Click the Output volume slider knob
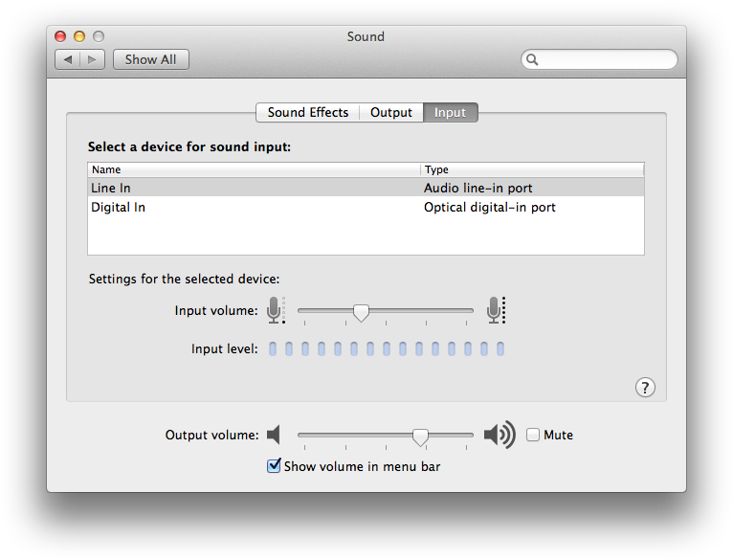 click(420, 436)
